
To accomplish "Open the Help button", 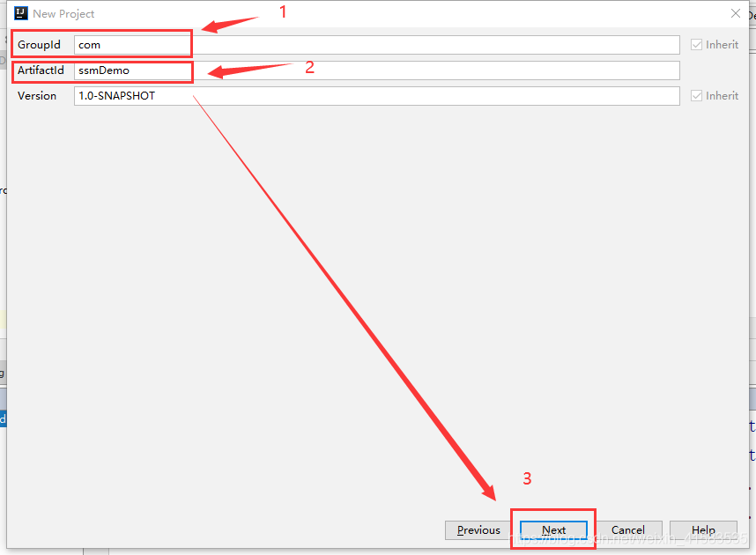I will (x=703, y=530).
